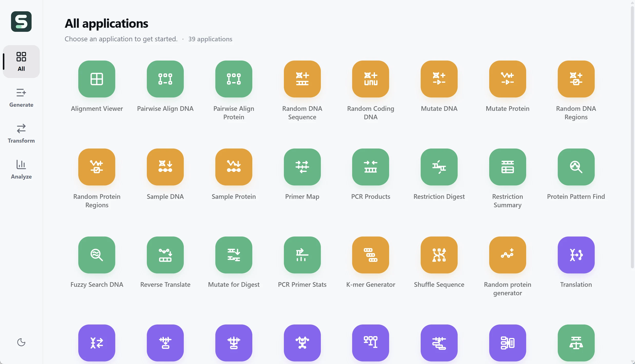
Task: Open Random DNA Sequence generator icon
Action: (x=302, y=79)
